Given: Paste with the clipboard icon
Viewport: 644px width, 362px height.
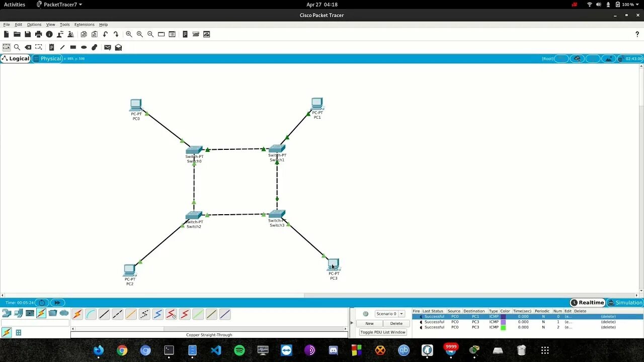Looking at the screenshot, I should click(94, 34).
